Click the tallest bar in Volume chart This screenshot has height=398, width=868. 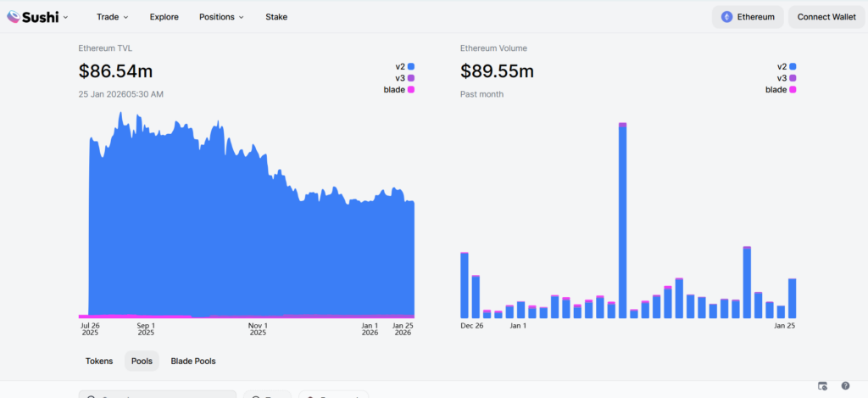click(622, 221)
